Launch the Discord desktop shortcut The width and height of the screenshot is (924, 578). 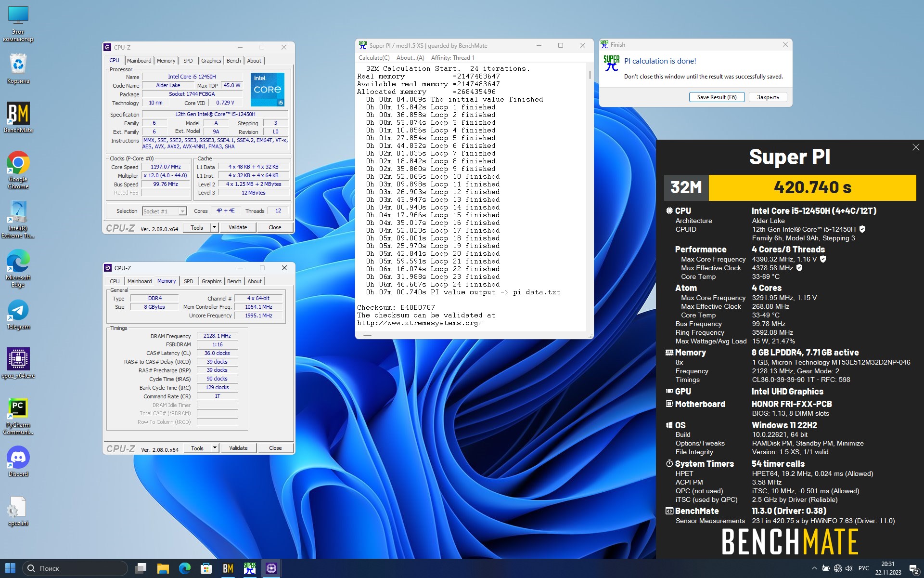pos(18,461)
